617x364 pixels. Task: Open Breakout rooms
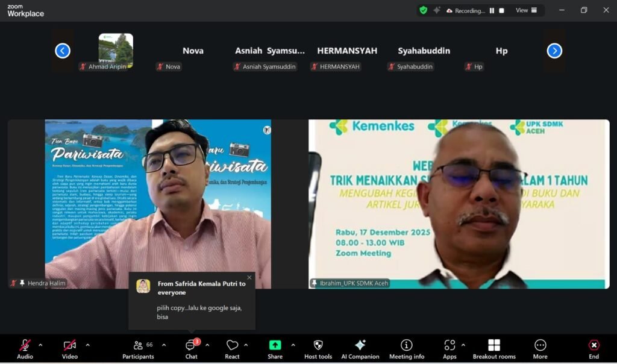tap(493, 348)
